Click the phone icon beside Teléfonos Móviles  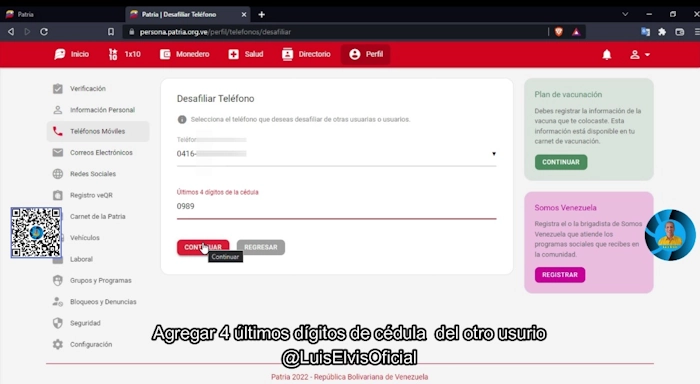(x=58, y=131)
